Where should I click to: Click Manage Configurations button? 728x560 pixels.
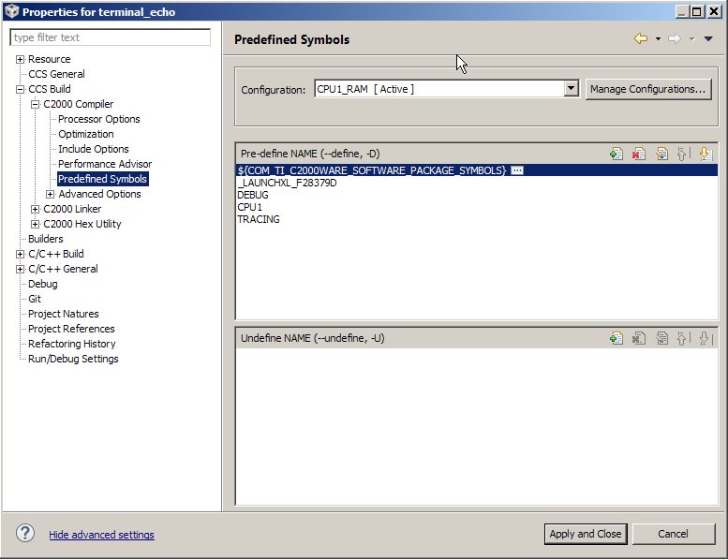(x=648, y=89)
